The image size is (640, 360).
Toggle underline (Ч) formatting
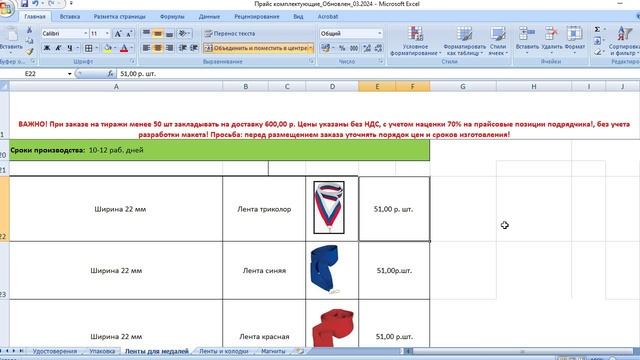click(x=70, y=48)
